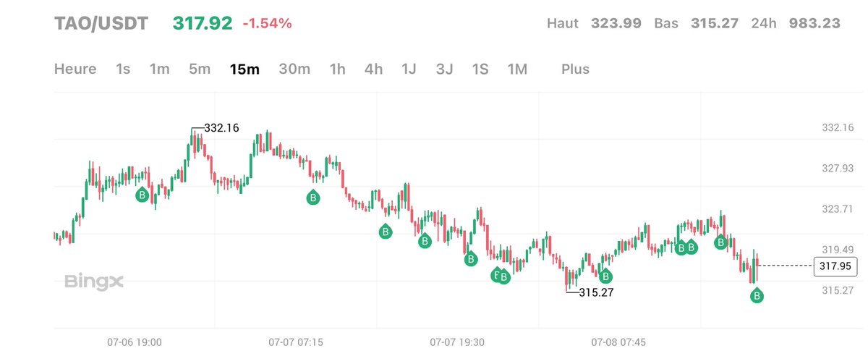Click the buy marker below the 317.95 candle
This screenshot has height=364, width=868.
757,296
